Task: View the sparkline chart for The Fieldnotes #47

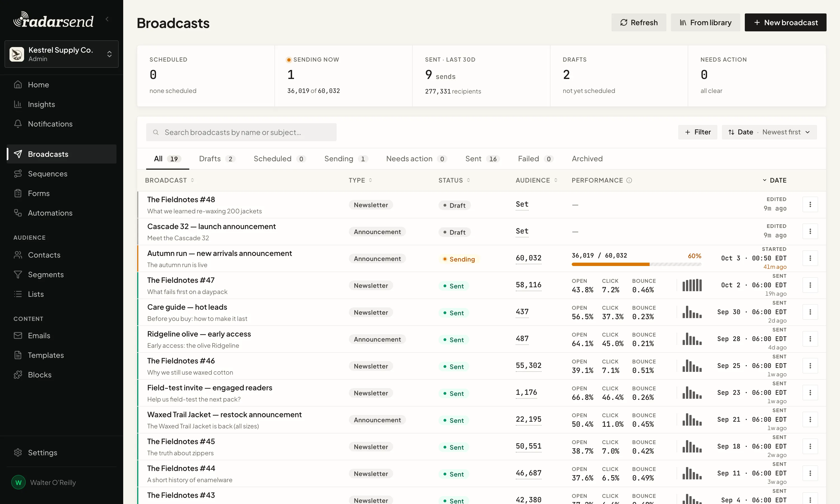Action: pos(692,285)
